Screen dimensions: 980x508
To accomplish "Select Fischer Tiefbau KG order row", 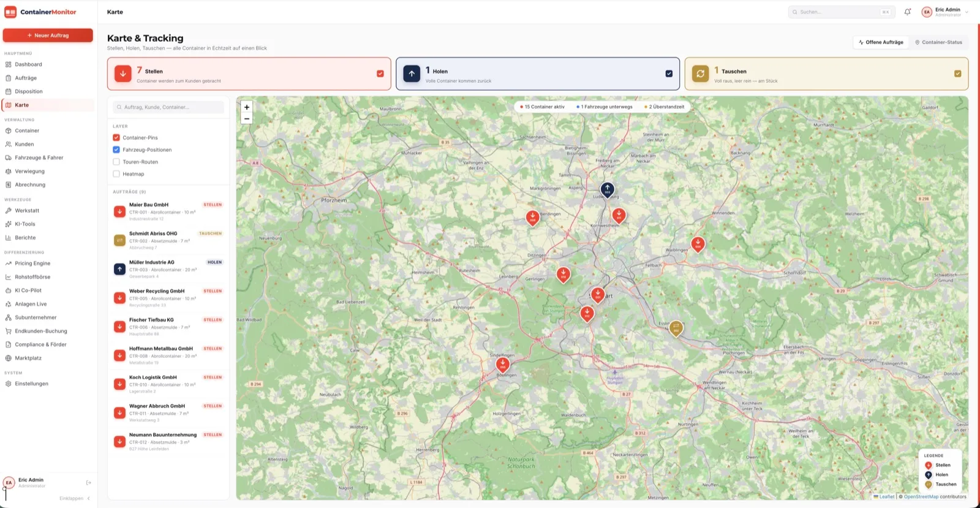I will [168, 327].
